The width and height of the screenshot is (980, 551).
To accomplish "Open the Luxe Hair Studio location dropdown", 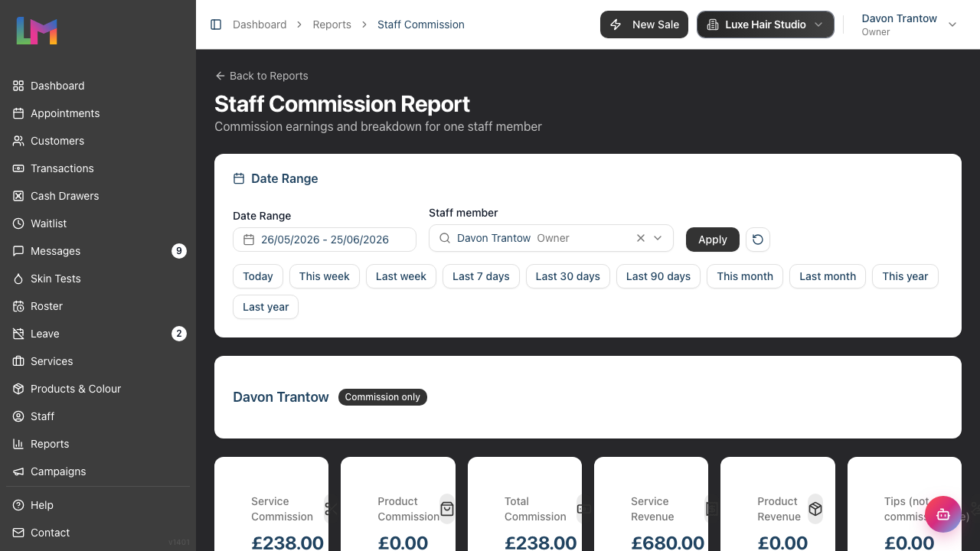I will pos(765,24).
